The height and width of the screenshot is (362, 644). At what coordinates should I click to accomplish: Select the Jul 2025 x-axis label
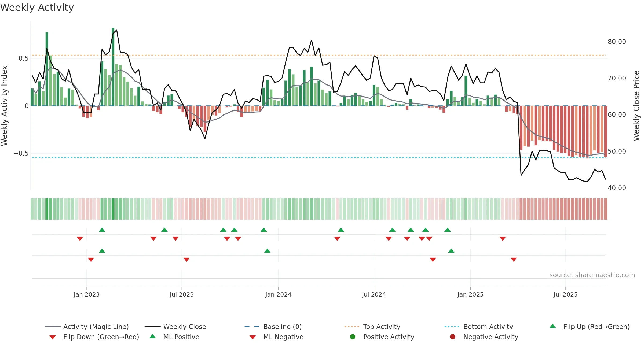click(x=565, y=294)
